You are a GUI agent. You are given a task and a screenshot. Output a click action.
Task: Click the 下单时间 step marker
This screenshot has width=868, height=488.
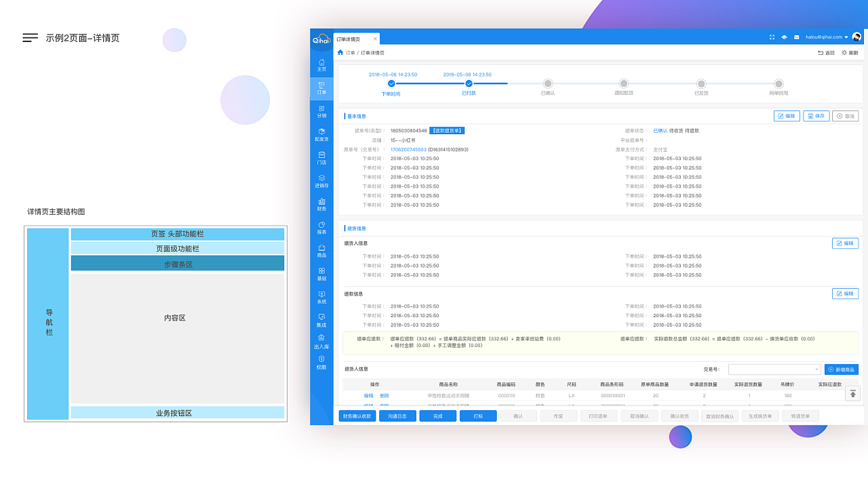pyautogui.click(x=391, y=83)
